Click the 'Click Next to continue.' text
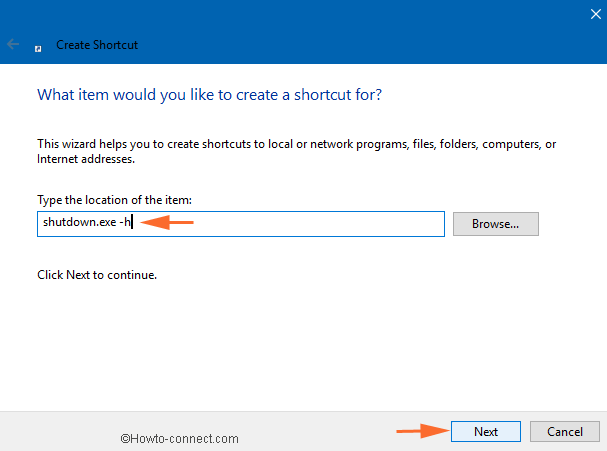This screenshot has height=451, width=607. [97, 275]
